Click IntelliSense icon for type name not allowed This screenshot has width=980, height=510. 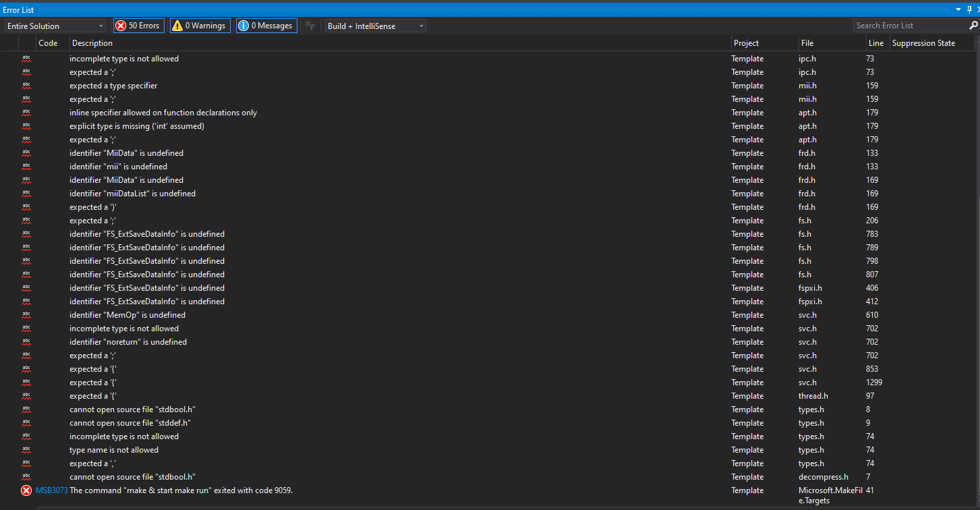[26, 450]
